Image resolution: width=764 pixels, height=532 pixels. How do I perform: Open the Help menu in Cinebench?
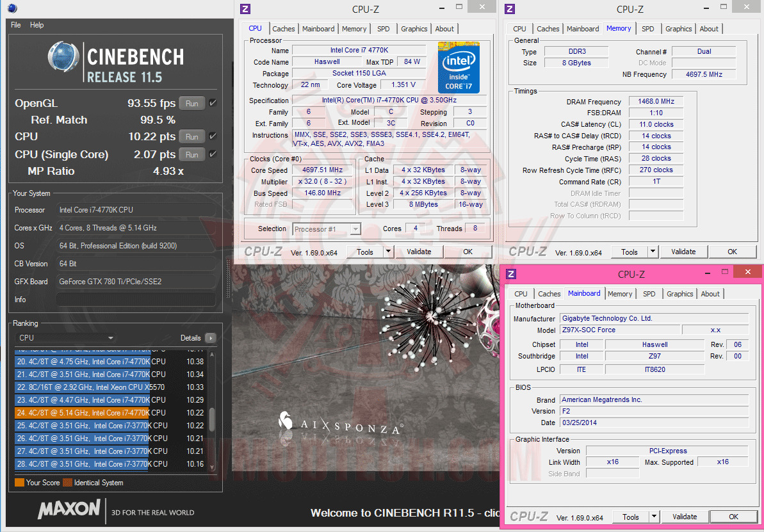click(37, 25)
